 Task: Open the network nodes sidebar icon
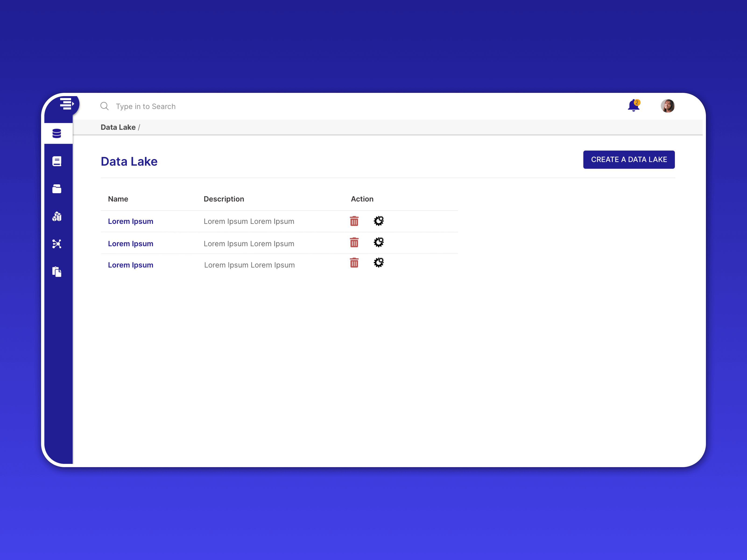pos(57,244)
